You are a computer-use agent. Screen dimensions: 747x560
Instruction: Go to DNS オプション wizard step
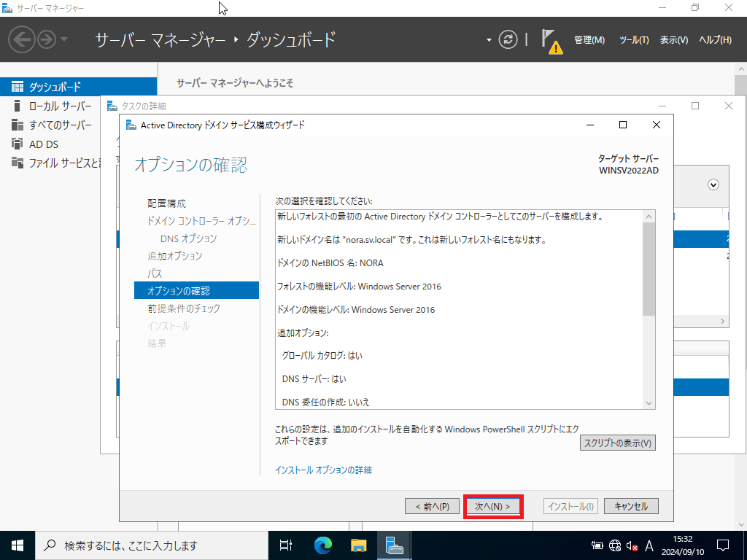(x=189, y=238)
